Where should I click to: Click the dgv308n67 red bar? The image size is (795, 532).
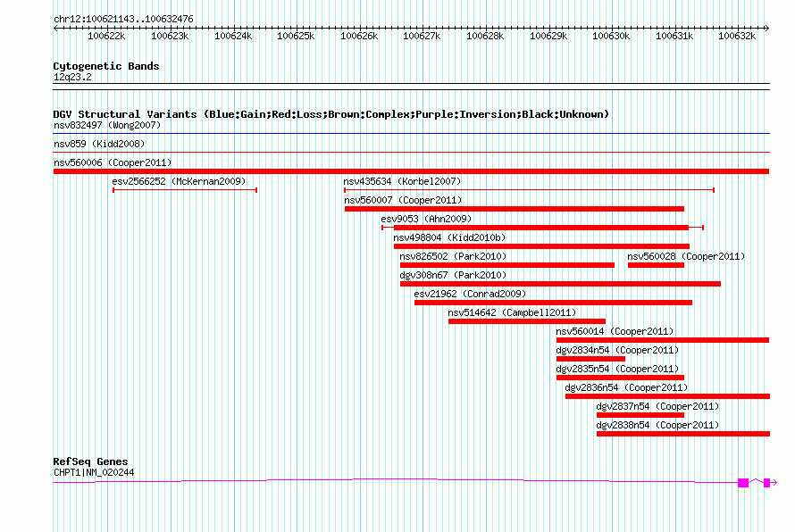[560, 284]
